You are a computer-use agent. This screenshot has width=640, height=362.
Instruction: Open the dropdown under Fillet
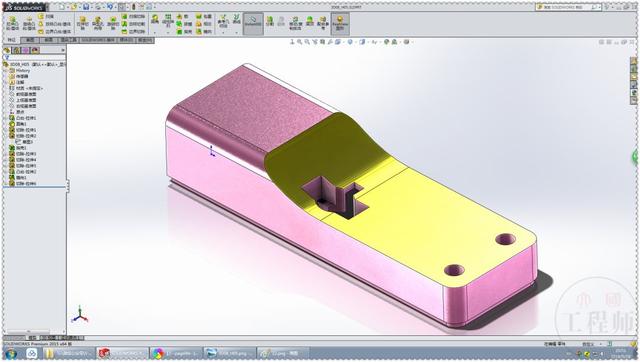click(x=155, y=32)
